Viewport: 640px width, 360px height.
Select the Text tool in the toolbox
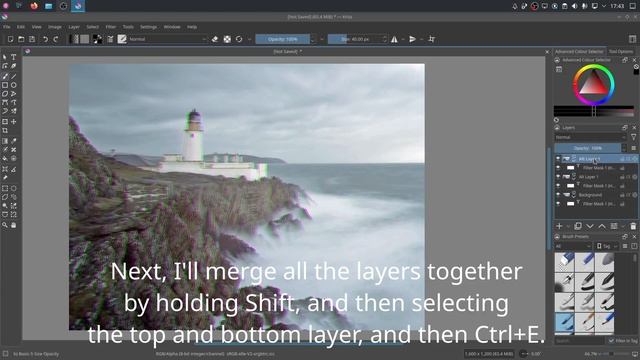(13, 57)
